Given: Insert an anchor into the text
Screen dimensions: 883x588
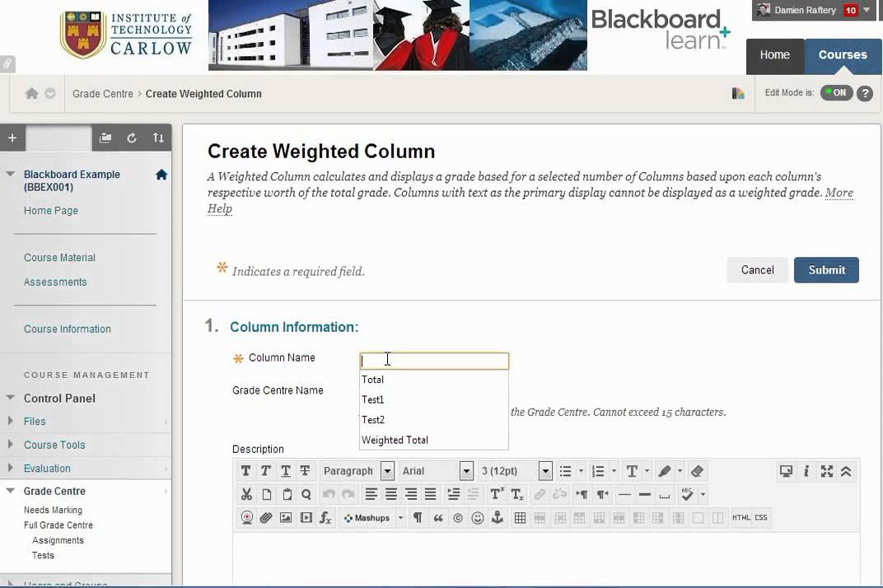Looking at the screenshot, I should click(x=498, y=518).
